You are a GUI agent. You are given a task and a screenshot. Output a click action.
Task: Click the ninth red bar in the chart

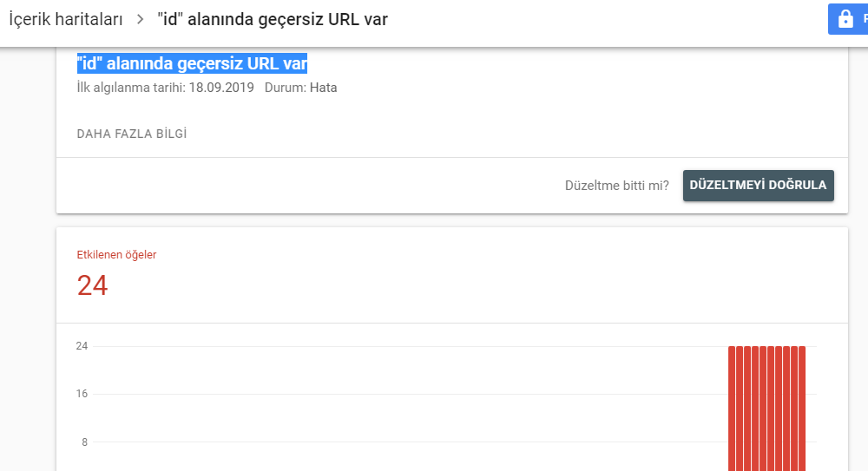point(794,409)
